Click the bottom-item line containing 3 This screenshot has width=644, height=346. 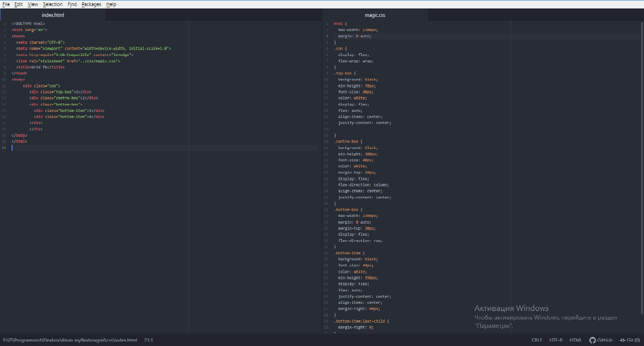coord(69,111)
